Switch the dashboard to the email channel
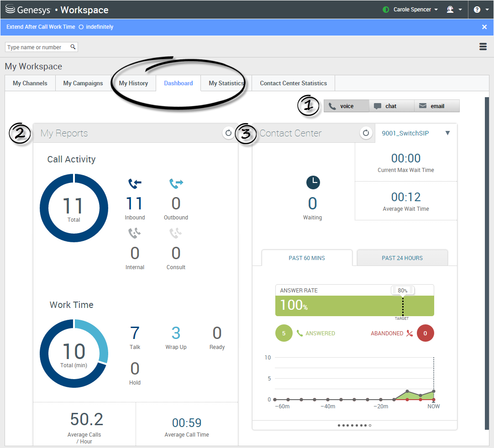This screenshot has height=448, width=494. click(436, 106)
